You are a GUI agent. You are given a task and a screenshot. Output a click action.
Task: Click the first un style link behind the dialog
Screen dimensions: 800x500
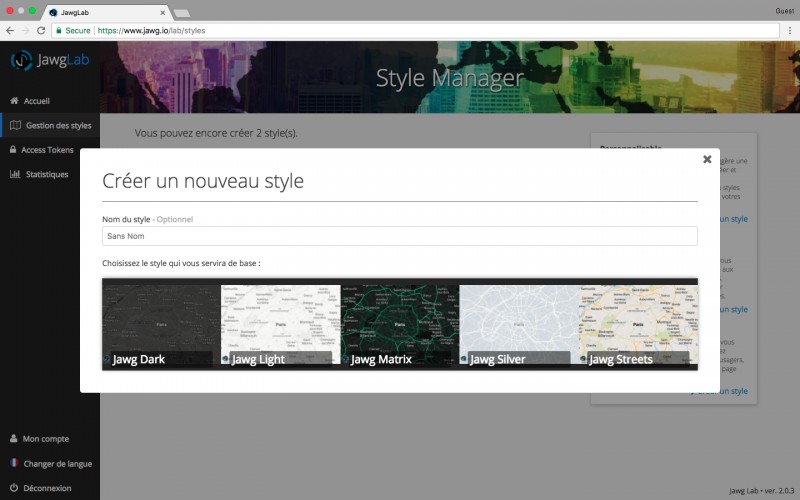pyautogui.click(x=734, y=219)
